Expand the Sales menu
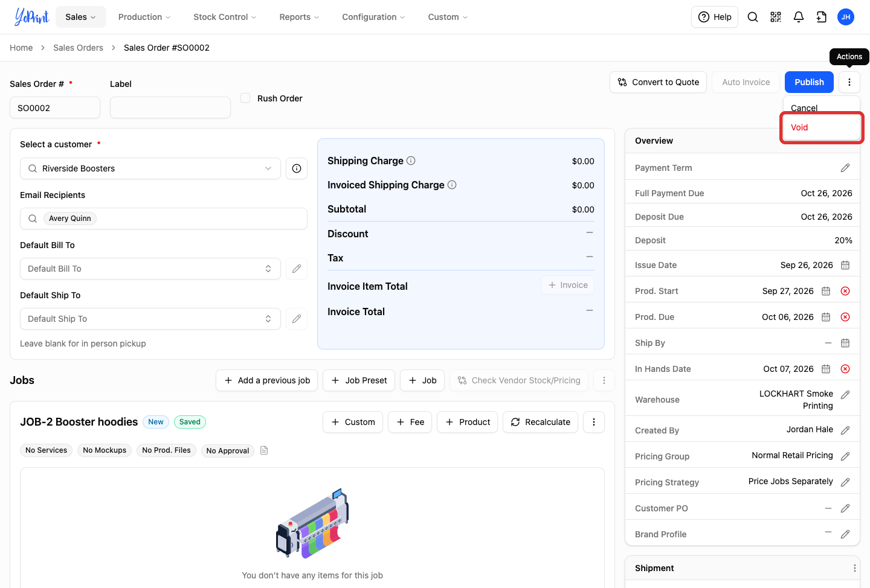The width and height of the screenshot is (870, 588). pos(81,17)
